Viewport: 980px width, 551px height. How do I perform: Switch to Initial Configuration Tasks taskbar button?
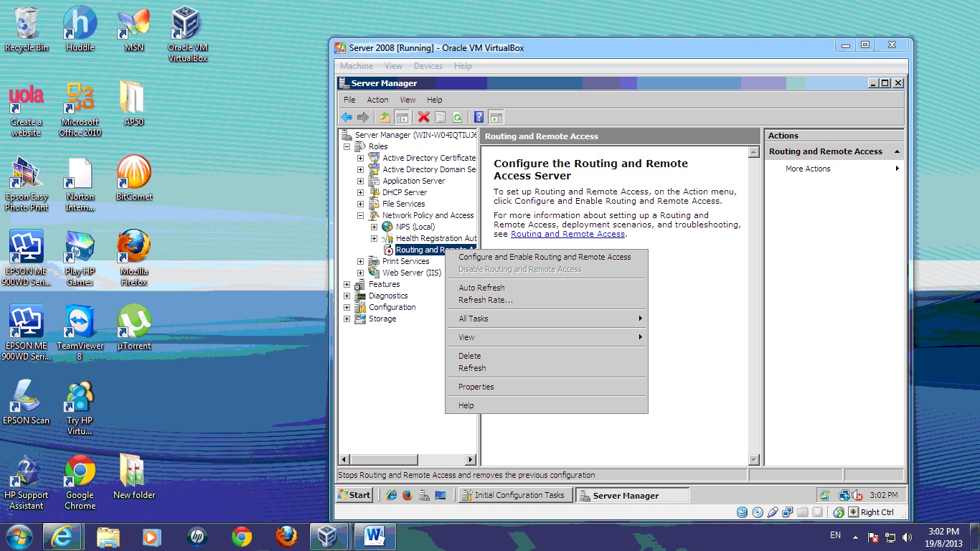(514, 495)
